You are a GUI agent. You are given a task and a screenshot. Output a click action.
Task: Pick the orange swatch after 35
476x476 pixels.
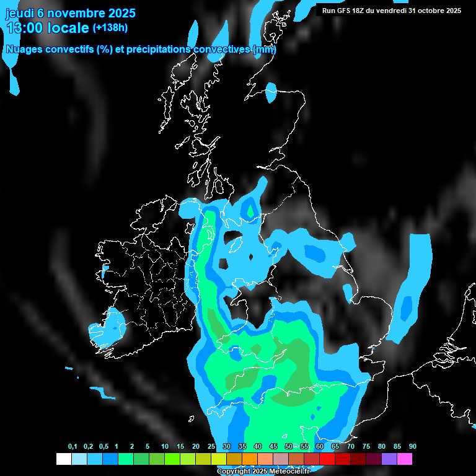click(x=250, y=459)
